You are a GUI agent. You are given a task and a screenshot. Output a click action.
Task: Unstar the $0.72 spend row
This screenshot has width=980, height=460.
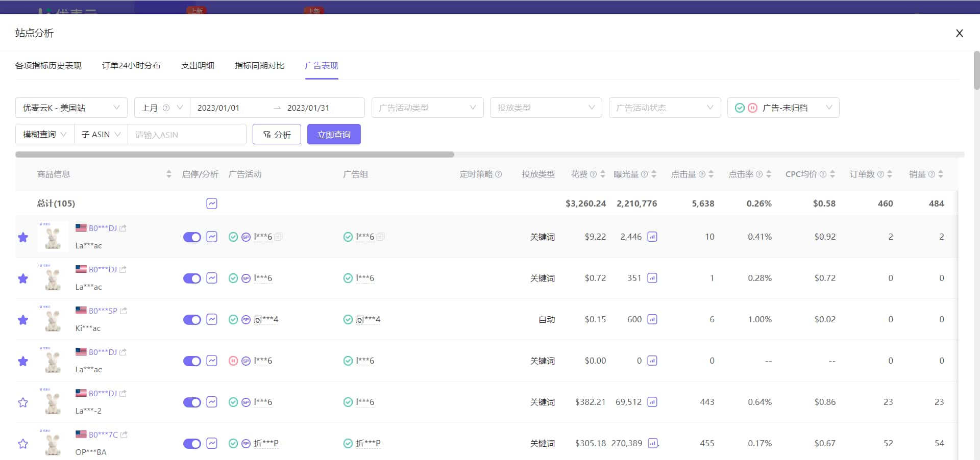(23, 278)
